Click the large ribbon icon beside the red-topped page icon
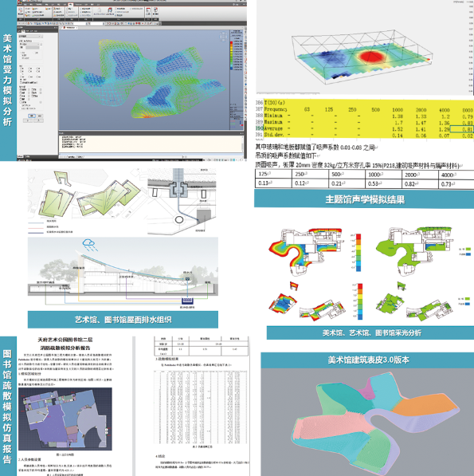Image resolution: width=474 pixels, height=476 pixels. click(x=155, y=10)
